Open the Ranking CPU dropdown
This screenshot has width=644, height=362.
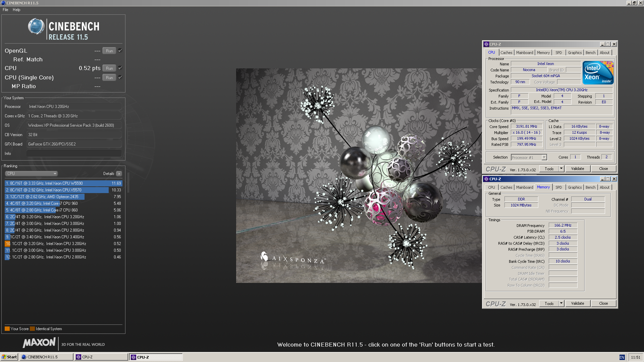(x=31, y=174)
